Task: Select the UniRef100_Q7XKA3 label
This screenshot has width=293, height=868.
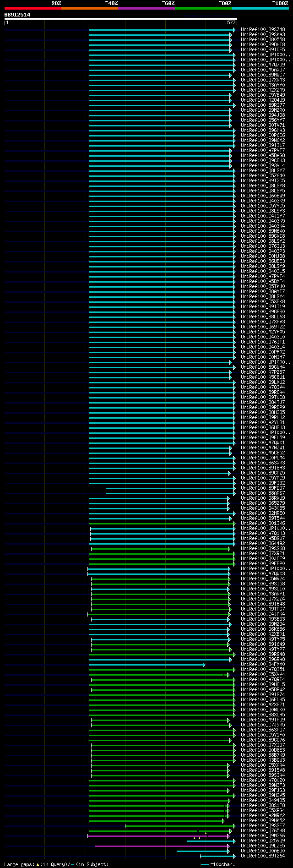Action: click(263, 80)
